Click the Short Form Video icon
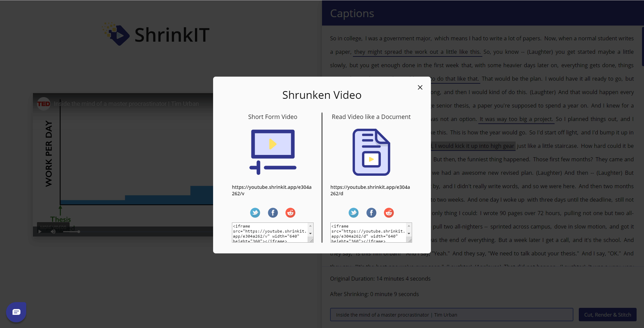The width and height of the screenshot is (644, 328). tap(273, 152)
